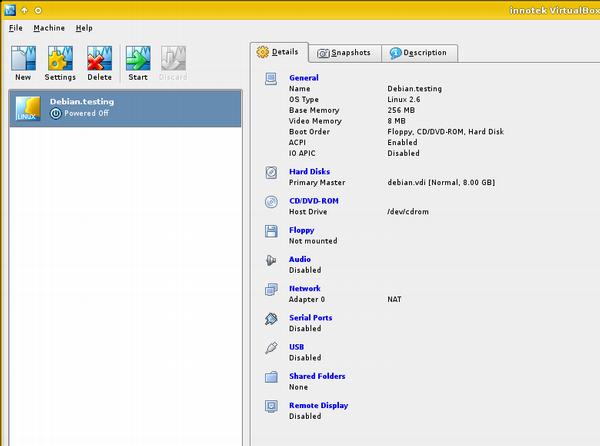
Task: Click the CD/DVD-ROM disc icon
Action: point(271,202)
